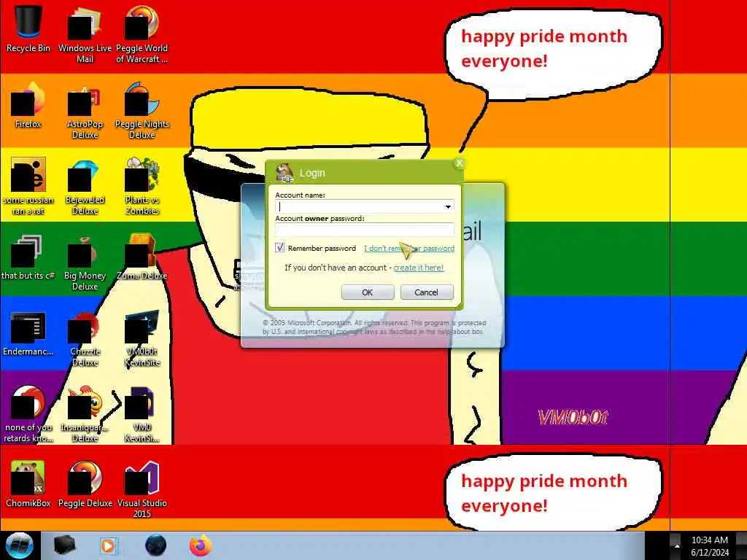Click the 10:34 AM taskbar clock
This screenshot has width=747, height=560.
click(x=709, y=540)
